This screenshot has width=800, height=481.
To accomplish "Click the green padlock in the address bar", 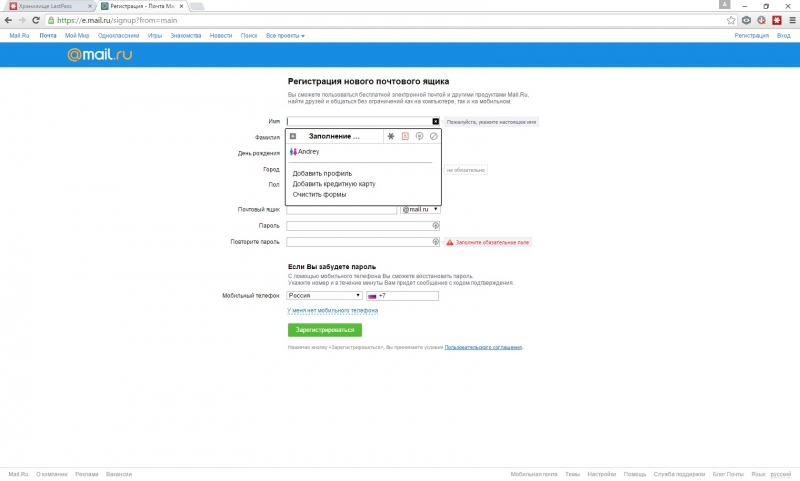I will tap(51, 20).
